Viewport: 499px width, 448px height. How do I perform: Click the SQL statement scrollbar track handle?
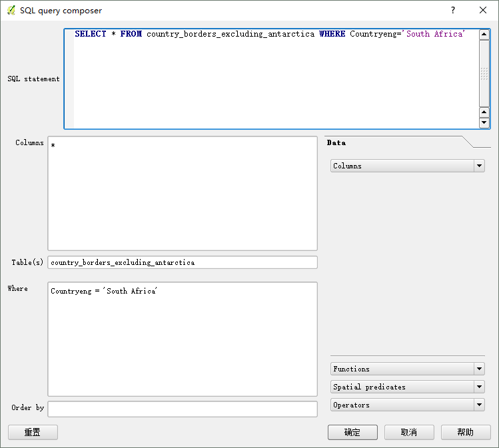(484, 73)
